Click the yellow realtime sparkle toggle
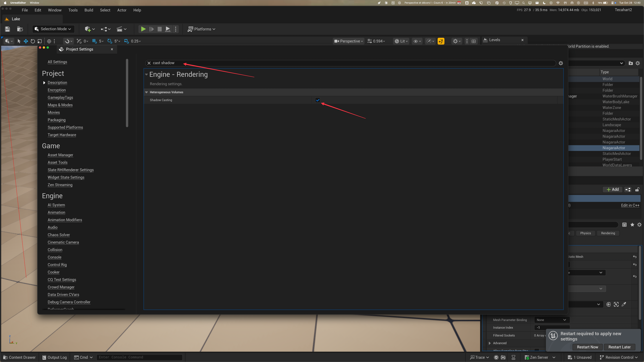Viewport: 644px width, 362px height. [x=441, y=41]
